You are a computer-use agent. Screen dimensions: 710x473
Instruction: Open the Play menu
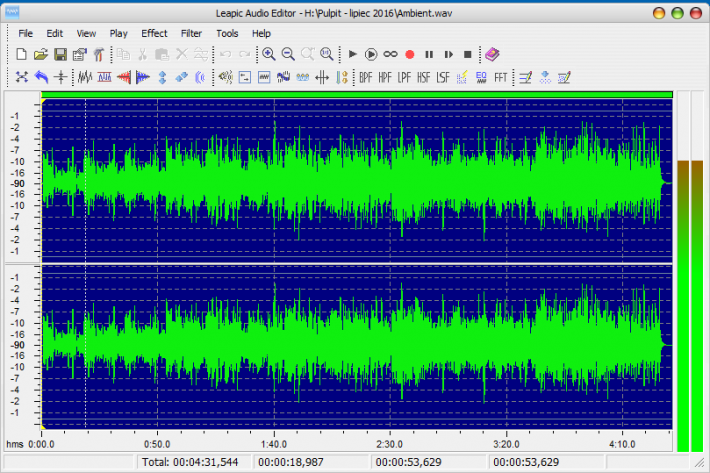click(118, 33)
